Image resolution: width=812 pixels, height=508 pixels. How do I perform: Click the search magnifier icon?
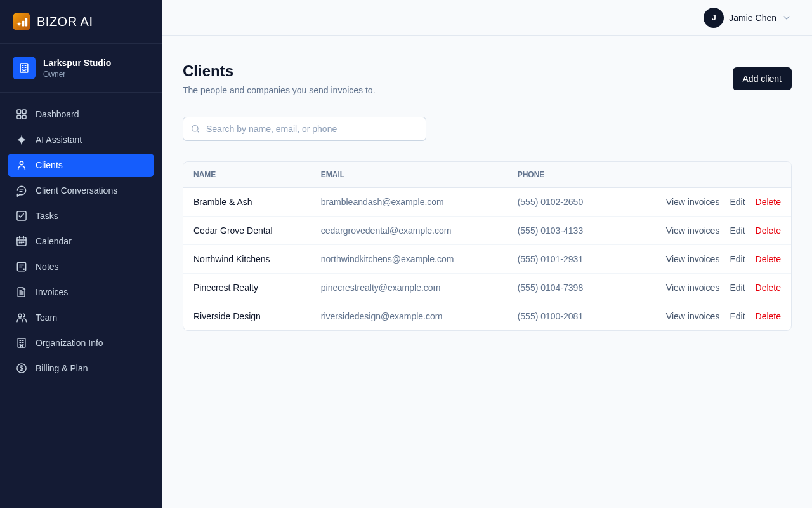click(195, 129)
